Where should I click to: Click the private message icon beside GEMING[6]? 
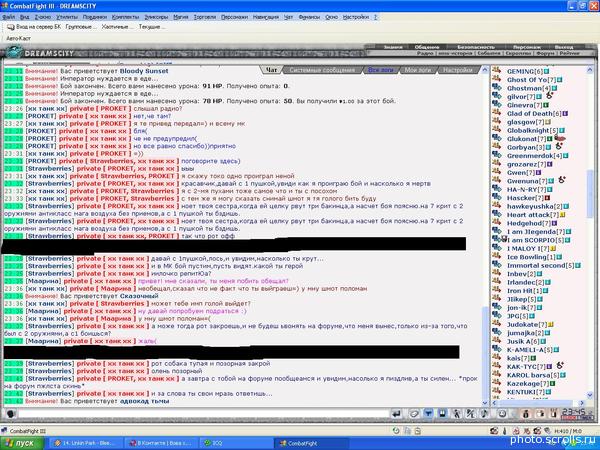coord(497,70)
